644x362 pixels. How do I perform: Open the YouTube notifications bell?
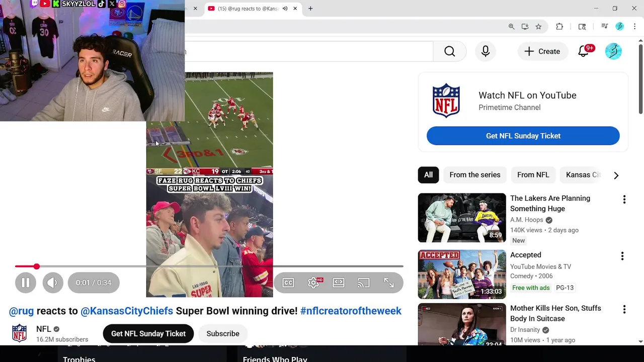(x=584, y=51)
